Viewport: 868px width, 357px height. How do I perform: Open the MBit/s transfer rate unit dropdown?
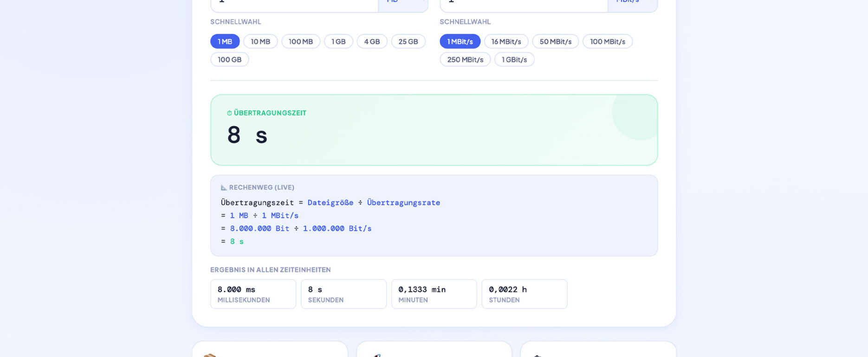[x=632, y=4]
